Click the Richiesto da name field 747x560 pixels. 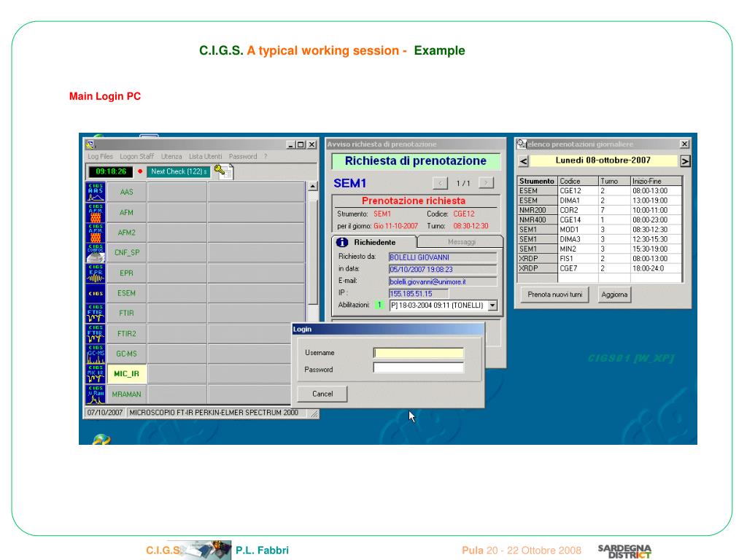click(x=443, y=257)
